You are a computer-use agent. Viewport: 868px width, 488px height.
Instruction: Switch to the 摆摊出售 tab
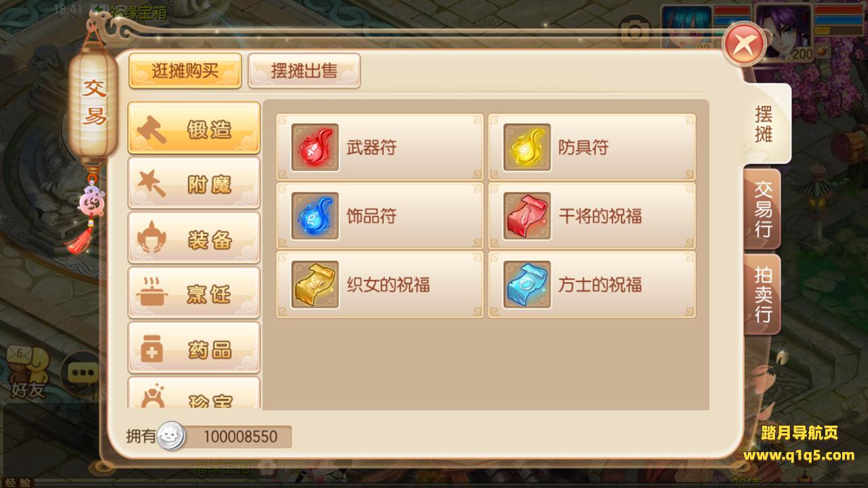point(304,70)
